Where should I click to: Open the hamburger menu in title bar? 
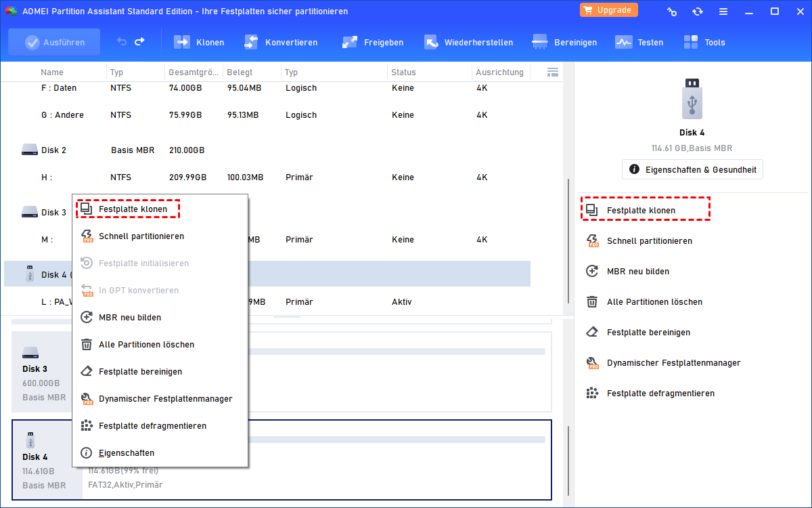723,12
